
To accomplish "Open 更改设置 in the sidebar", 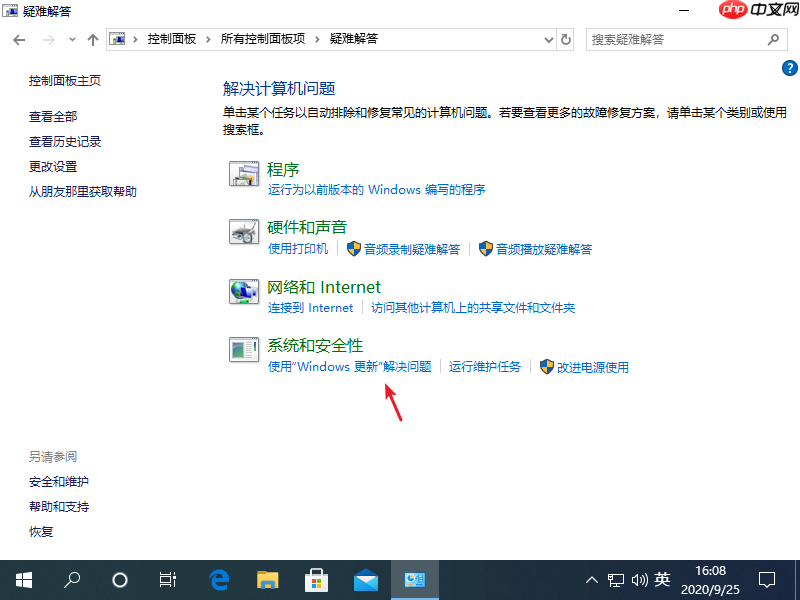I will [53, 166].
